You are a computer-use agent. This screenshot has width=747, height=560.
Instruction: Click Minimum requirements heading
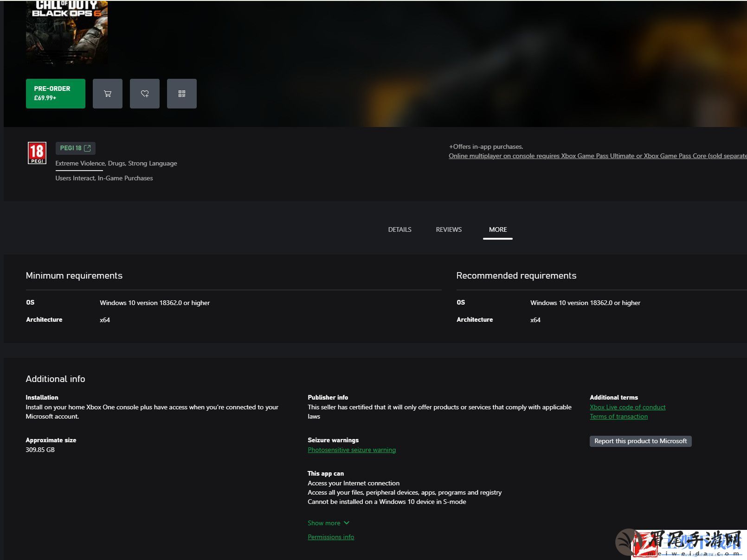pos(74,275)
